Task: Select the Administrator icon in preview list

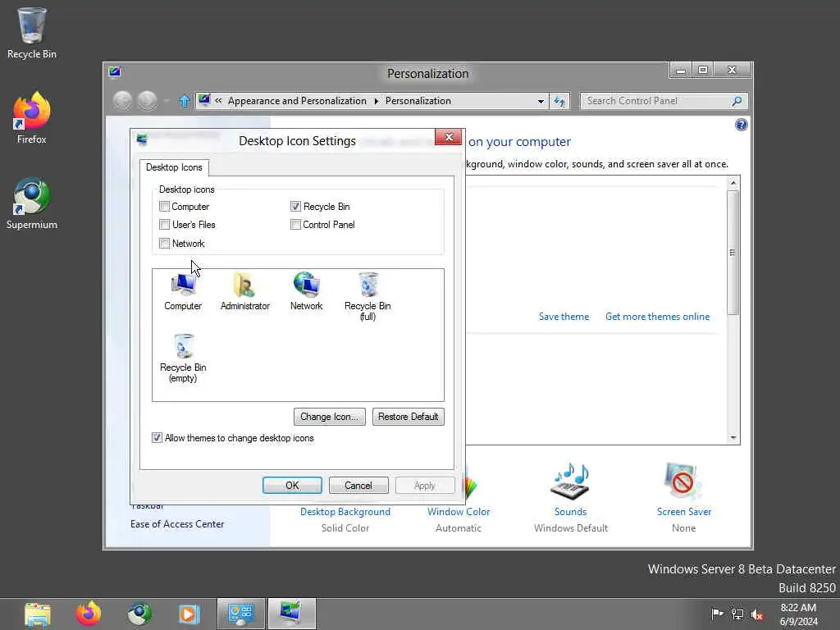Action: (244, 291)
